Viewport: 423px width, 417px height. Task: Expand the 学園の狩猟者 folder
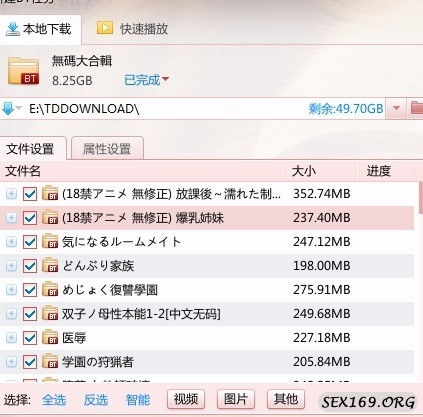(11, 362)
